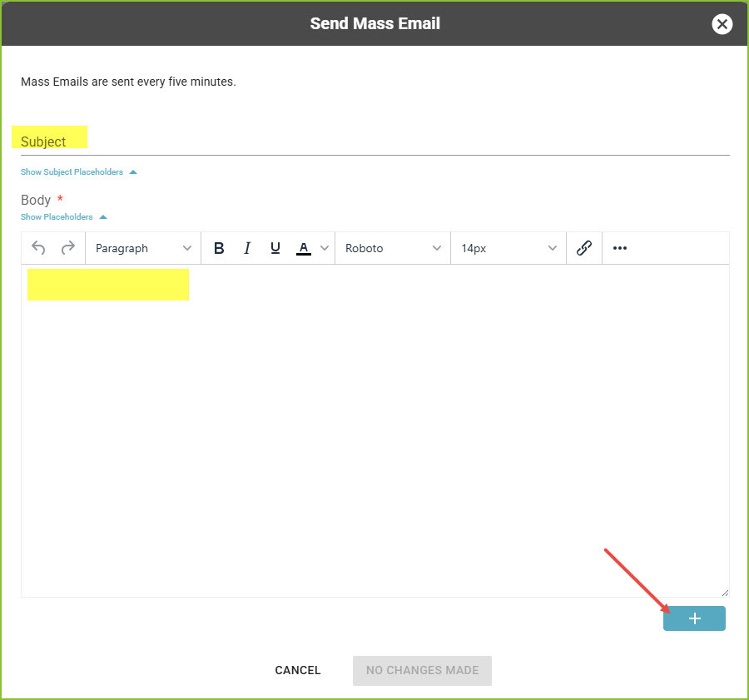
Task: Click the blue plus button
Action: [x=694, y=618]
